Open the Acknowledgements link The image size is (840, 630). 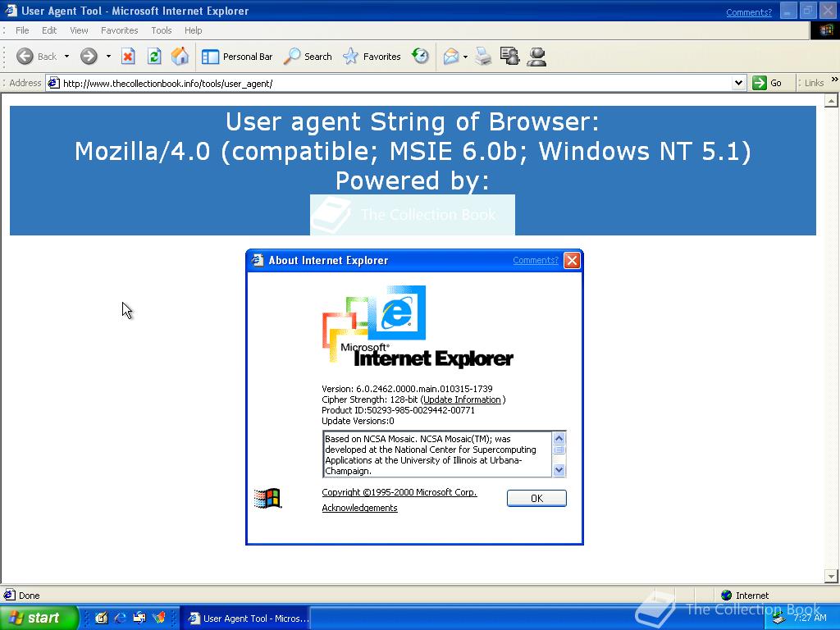tap(359, 508)
